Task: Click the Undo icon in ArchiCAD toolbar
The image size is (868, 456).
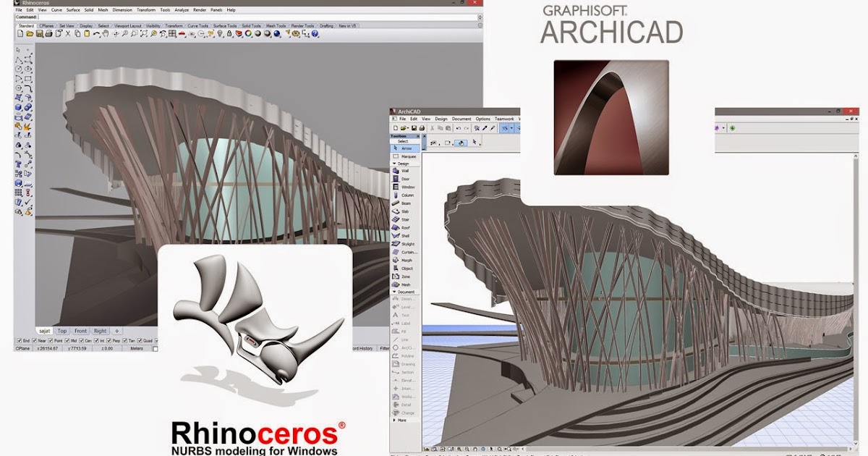Action: pyautogui.click(x=459, y=128)
